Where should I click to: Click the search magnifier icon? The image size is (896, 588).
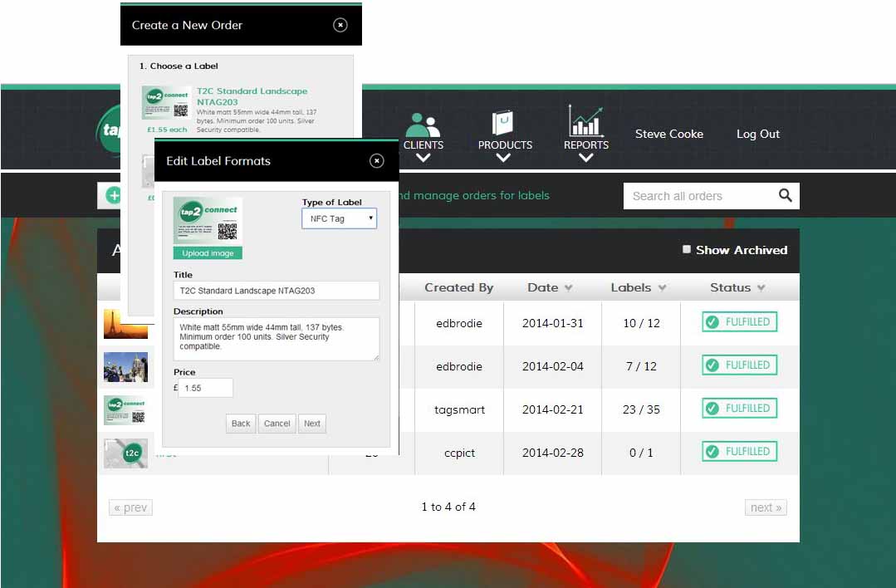[x=785, y=196]
